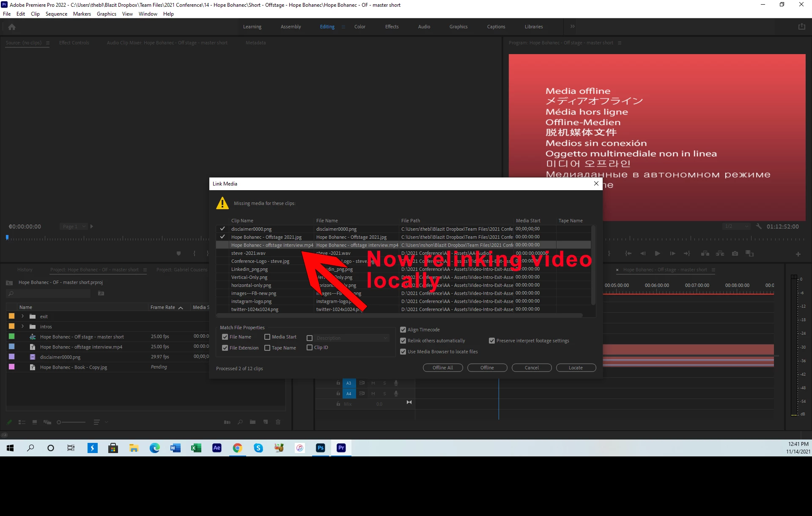This screenshot has width=812, height=516.
Task: Adjust the Project panel thumbnail zoom slider
Action: pyautogui.click(x=59, y=422)
